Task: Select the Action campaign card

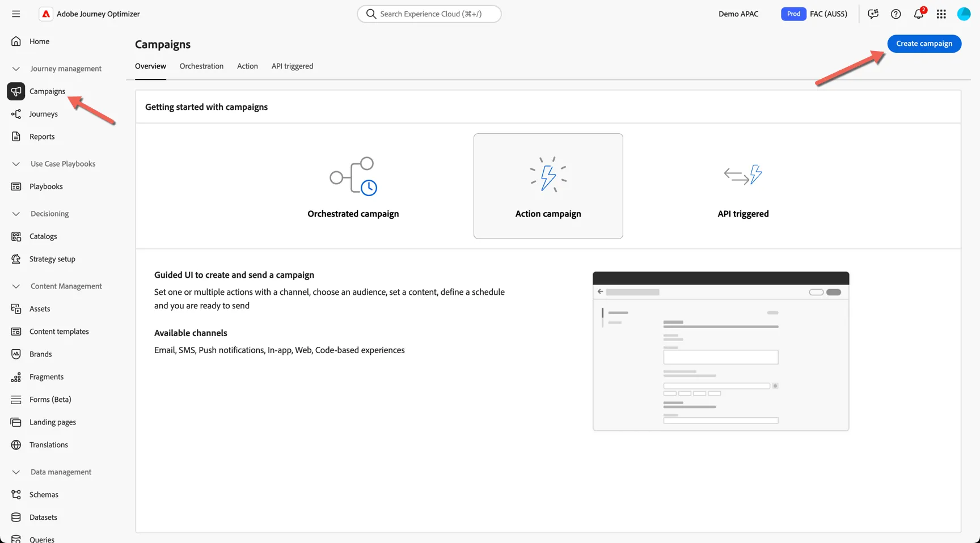Action: [x=548, y=186]
